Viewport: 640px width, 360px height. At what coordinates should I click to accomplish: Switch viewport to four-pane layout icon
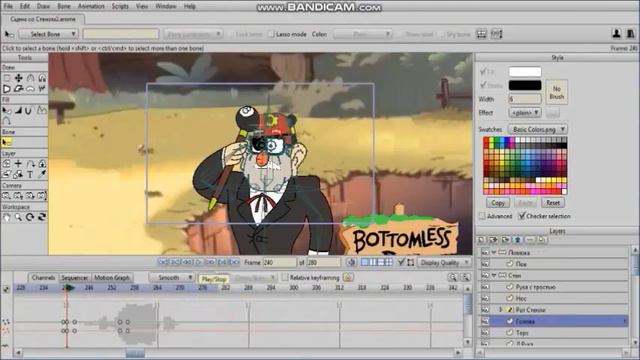(389, 262)
